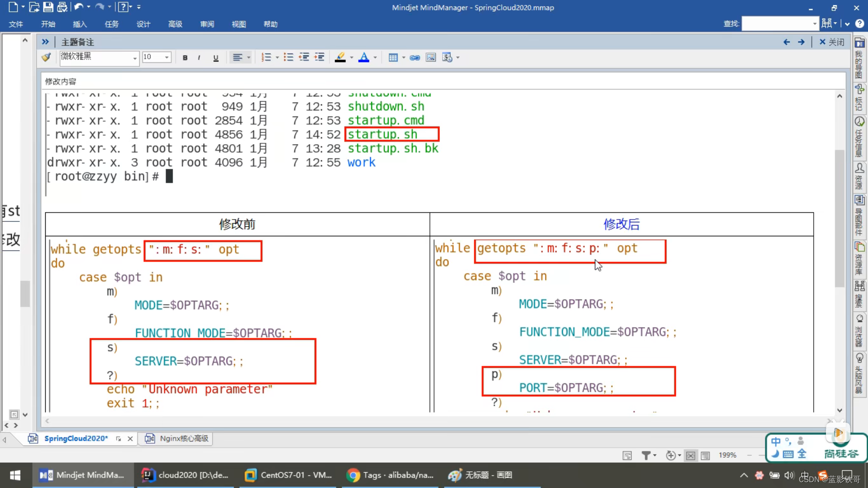
Task: Open Chrome Tags alibaba/nacos taskbar window
Action: (x=390, y=475)
